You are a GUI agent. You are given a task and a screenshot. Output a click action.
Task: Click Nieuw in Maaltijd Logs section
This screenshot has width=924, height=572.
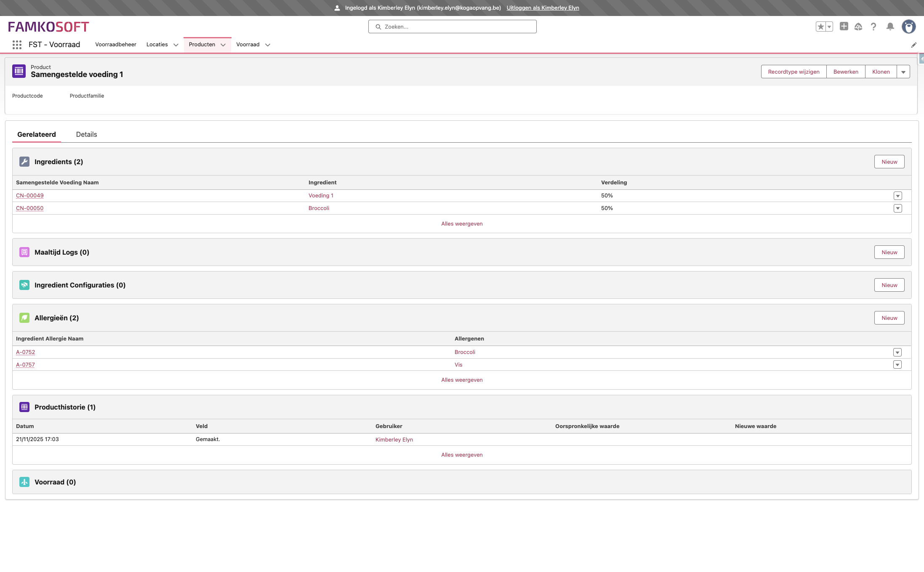tap(889, 252)
